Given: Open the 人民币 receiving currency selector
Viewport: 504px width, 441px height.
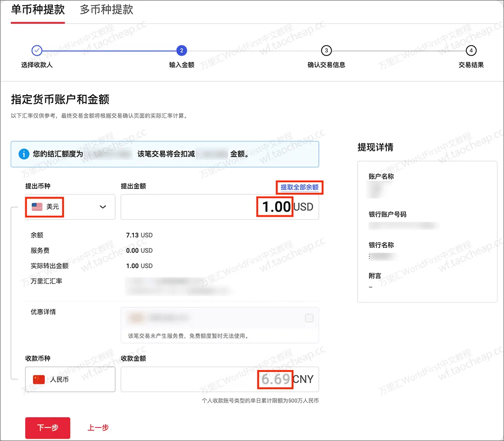Looking at the screenshot, I should point(70,379).
